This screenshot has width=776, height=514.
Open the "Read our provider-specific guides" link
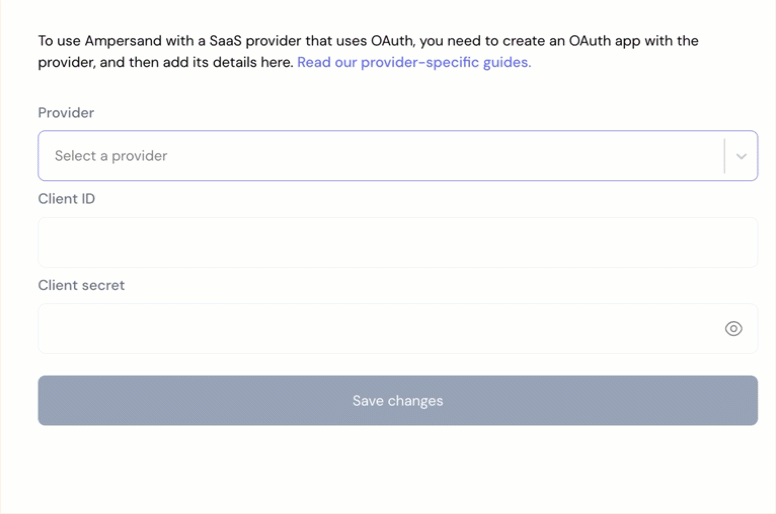pyautogui.click(x=414, y=62)
